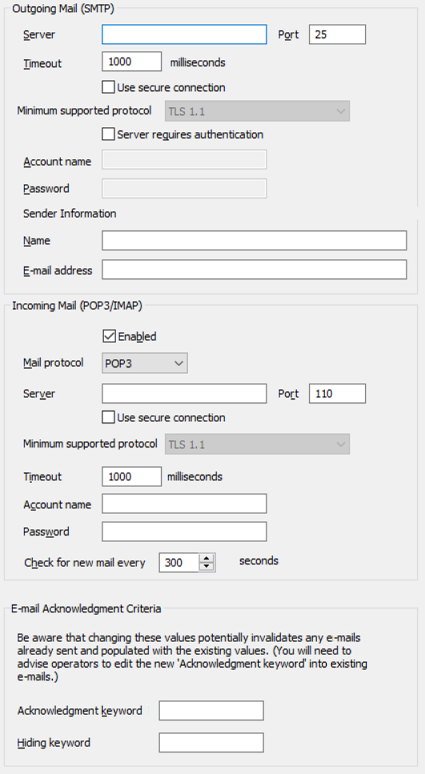Click the SMTP Server input field
This screenshot has height=774, width=425.
184,35
